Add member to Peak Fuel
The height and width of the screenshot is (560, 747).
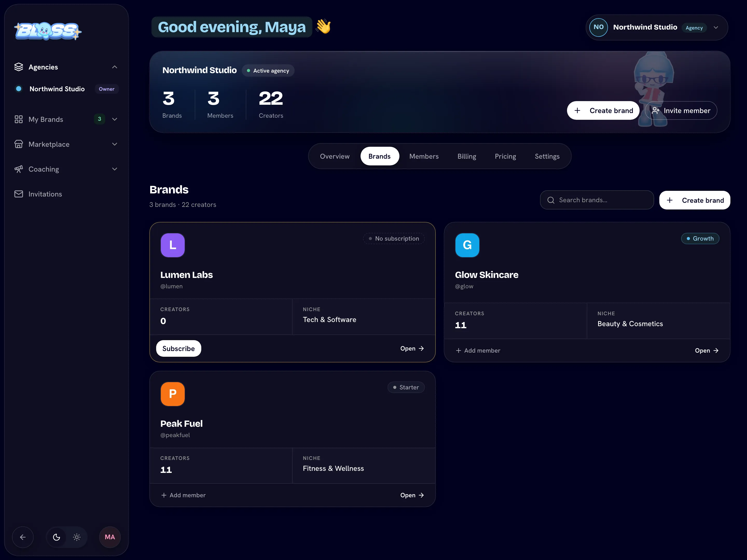pos(183,495)
